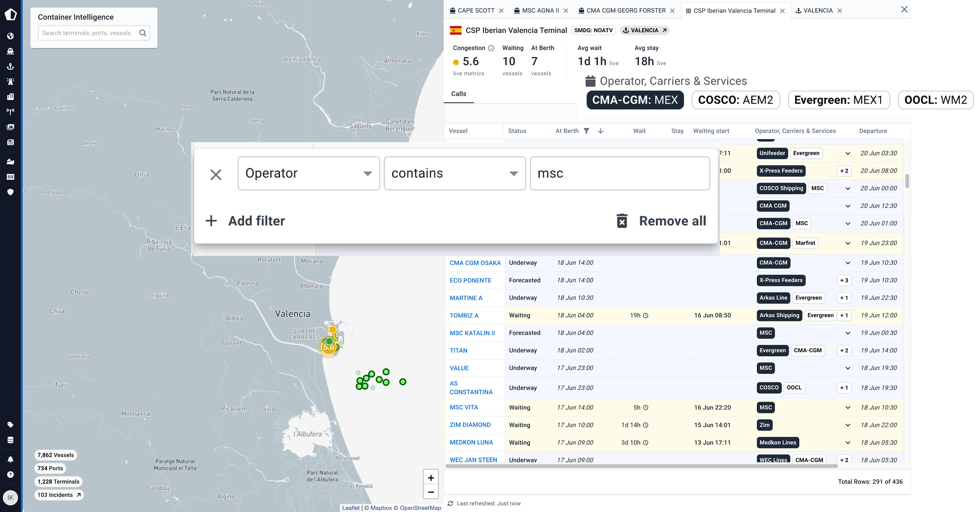Open the notifications bell
The image size is (980, 512).
[x=10, y=460]
